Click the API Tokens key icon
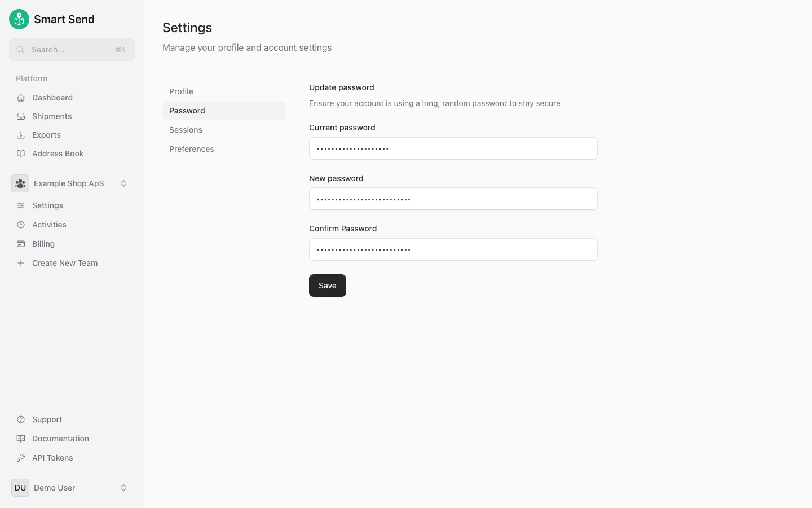 20,458
